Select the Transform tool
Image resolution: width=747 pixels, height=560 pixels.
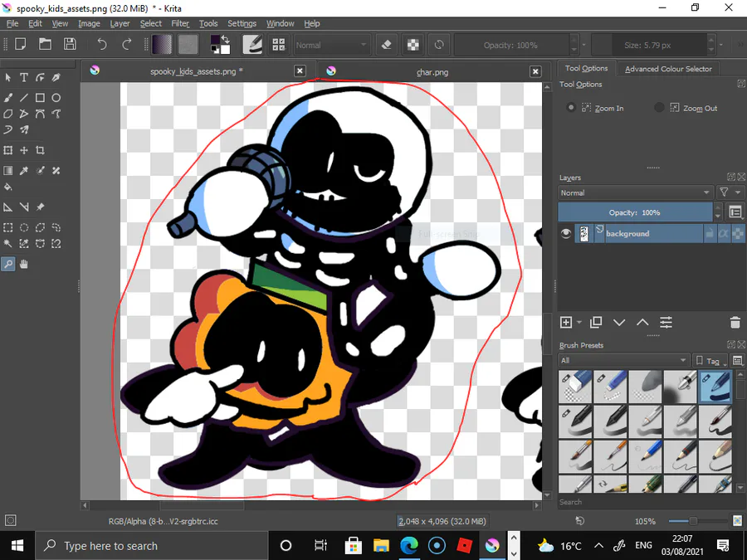8,150
